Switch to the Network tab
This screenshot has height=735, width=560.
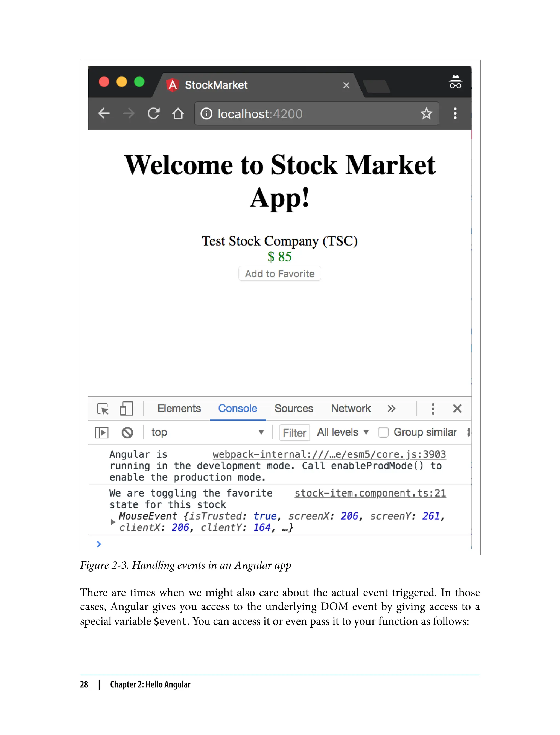[x=351, y=409]
